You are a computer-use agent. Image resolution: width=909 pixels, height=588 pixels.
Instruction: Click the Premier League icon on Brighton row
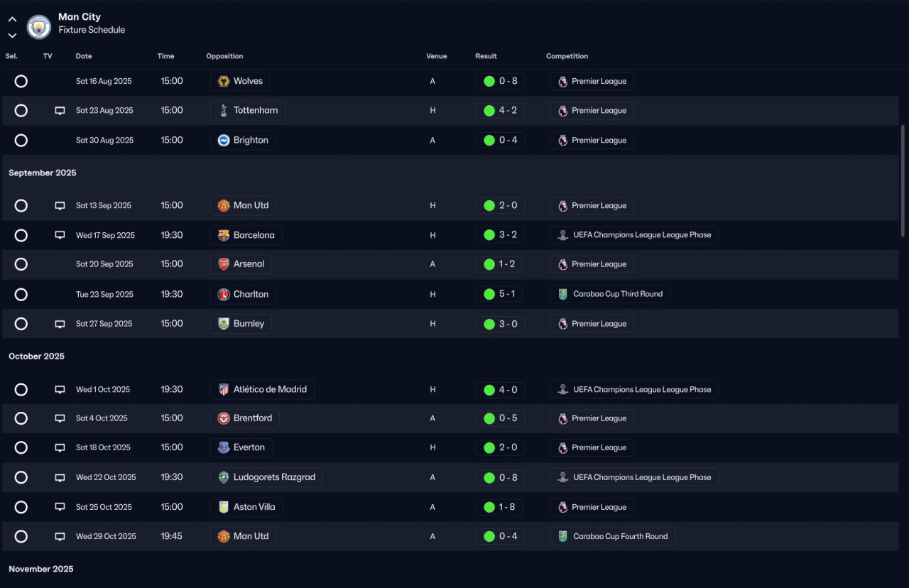click(563, 141)
